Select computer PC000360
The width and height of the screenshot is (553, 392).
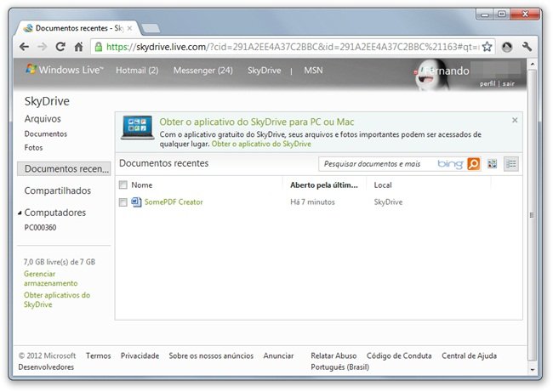coord(40,228)
